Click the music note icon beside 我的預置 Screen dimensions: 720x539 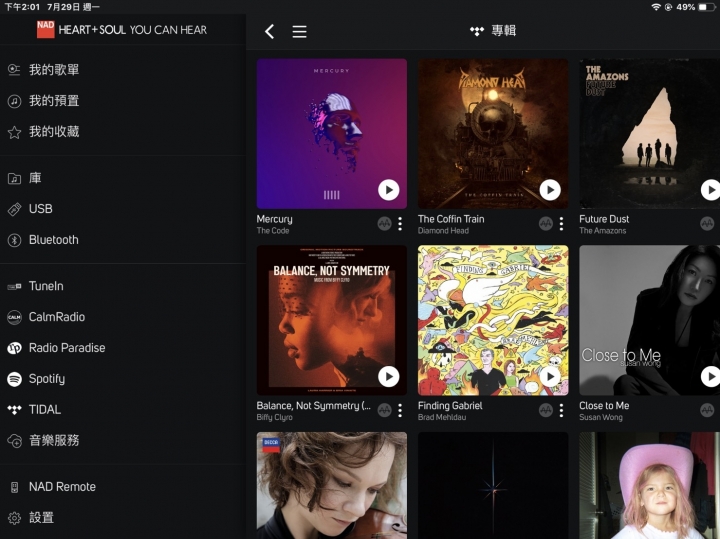[x=14, y=101]
